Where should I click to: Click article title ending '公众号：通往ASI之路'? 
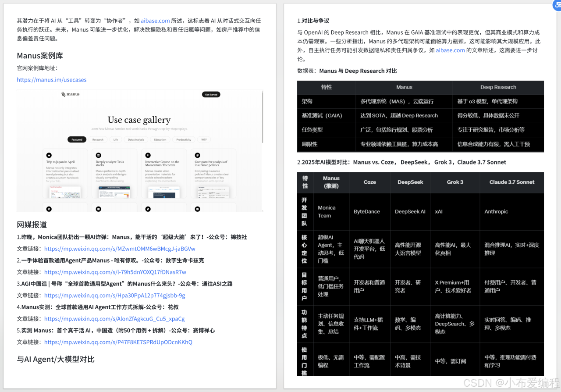pos(124,284)
